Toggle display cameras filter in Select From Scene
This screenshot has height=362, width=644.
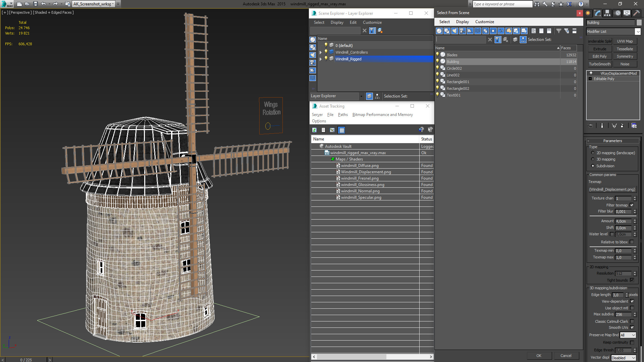click(x=462, y=31)
